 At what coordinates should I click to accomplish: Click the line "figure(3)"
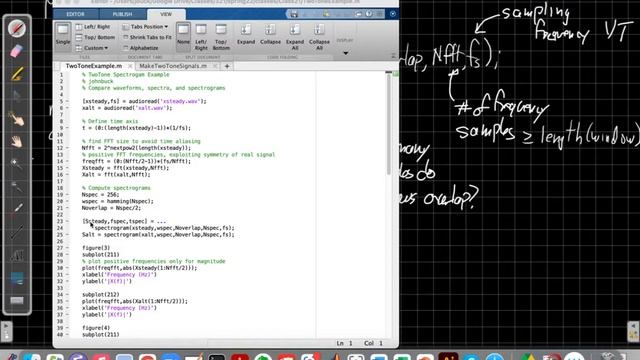96,248
